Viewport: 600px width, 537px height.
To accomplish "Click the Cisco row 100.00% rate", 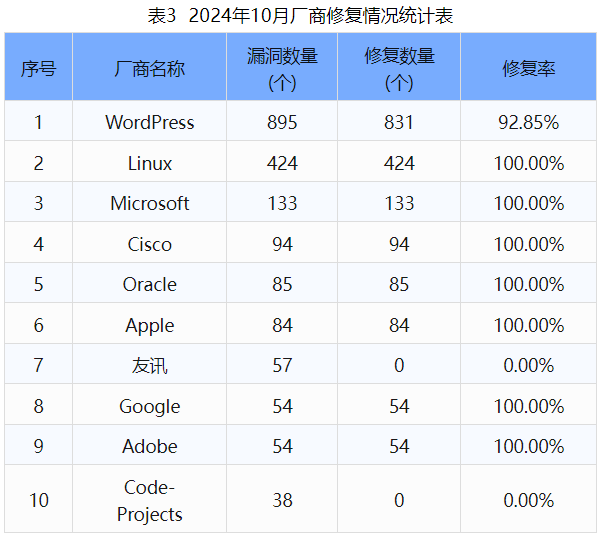I will (528, 244).
